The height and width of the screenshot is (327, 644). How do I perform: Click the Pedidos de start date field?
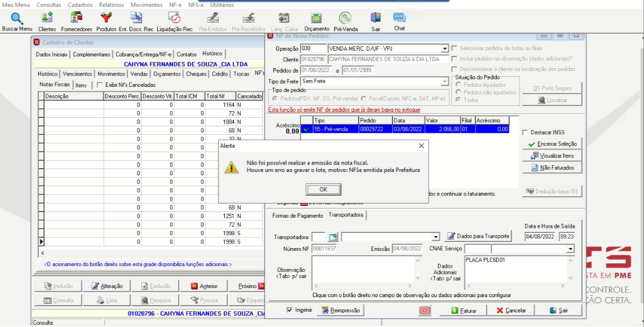[316, 70]
